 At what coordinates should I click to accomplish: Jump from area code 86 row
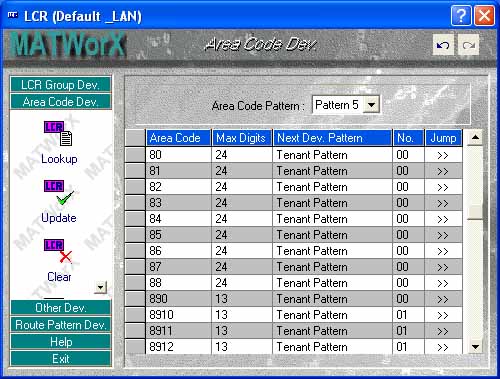point(443,251)
